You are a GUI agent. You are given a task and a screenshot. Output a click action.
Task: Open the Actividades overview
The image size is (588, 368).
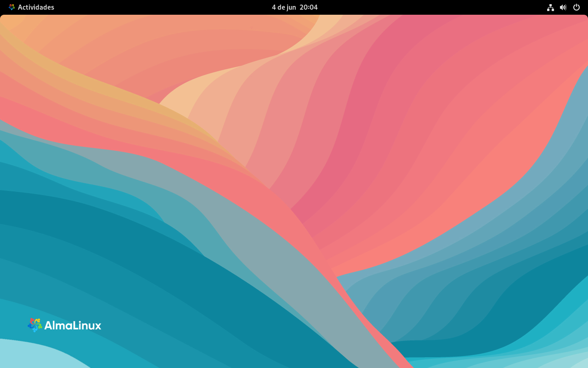(x=36, y=7)
